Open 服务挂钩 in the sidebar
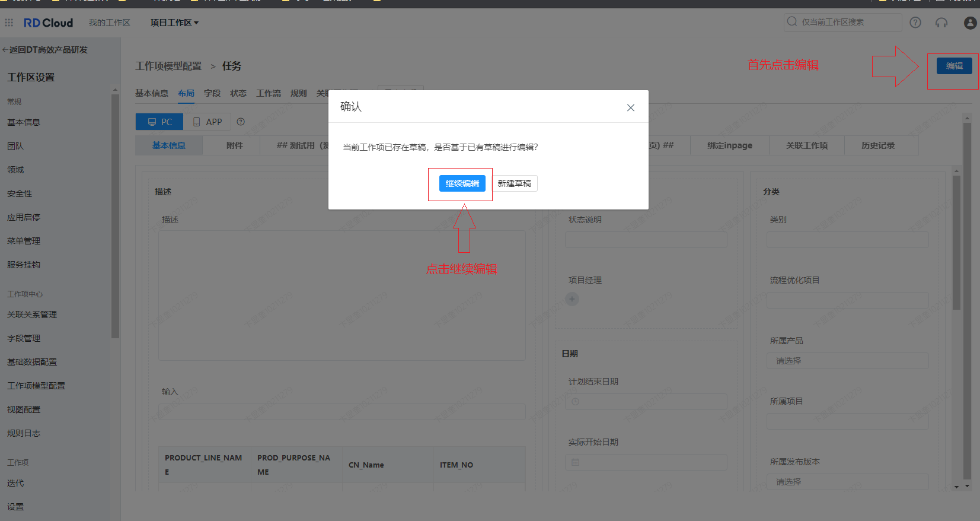This screenshot has height=521, width=980. (24, 265)
